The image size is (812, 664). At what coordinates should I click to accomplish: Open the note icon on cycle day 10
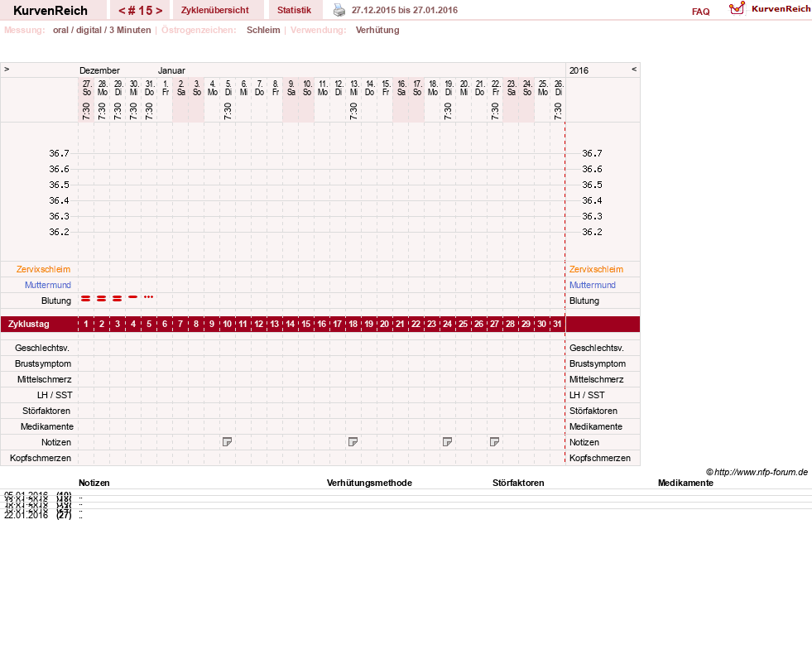click(227, 442)
